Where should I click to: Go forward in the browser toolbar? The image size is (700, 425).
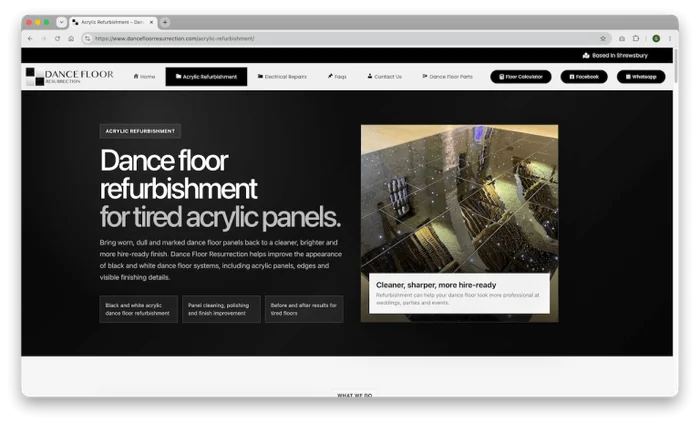(43, 39)
